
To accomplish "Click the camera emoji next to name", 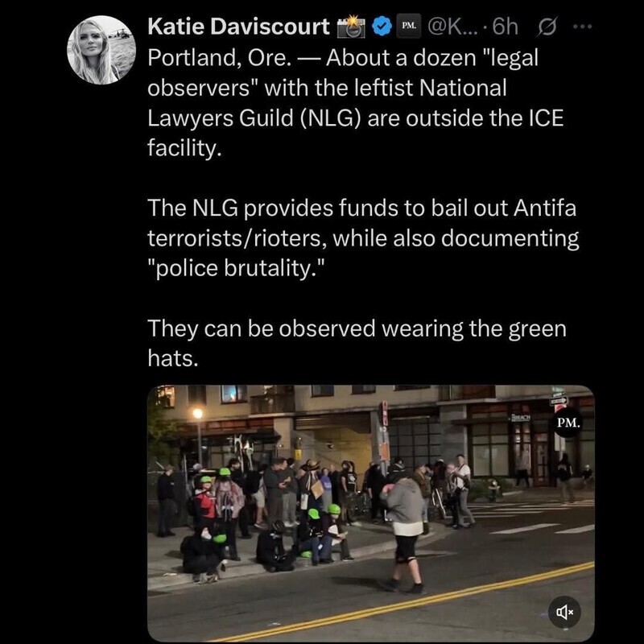I will tap(351, 27).
